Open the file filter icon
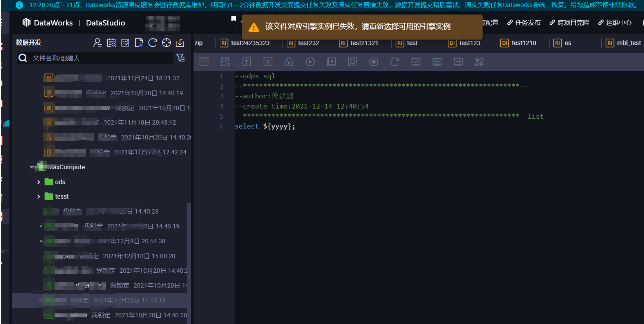644x324 pixels. pos(181,58)
